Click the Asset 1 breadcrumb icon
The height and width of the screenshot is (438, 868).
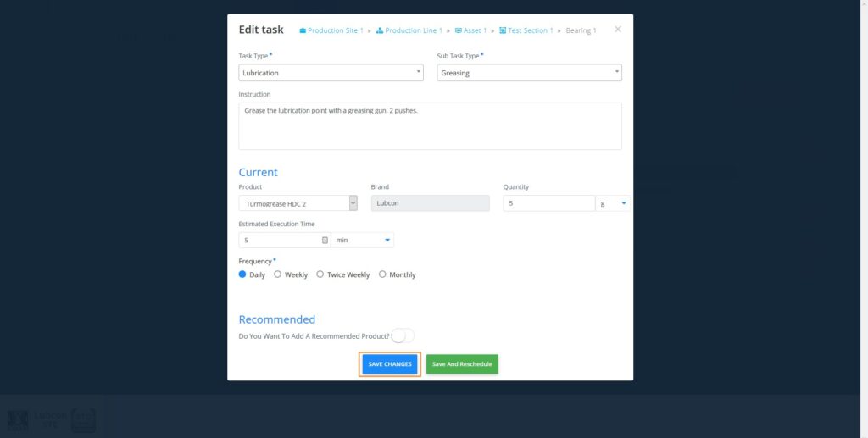[x=458, y=30]
